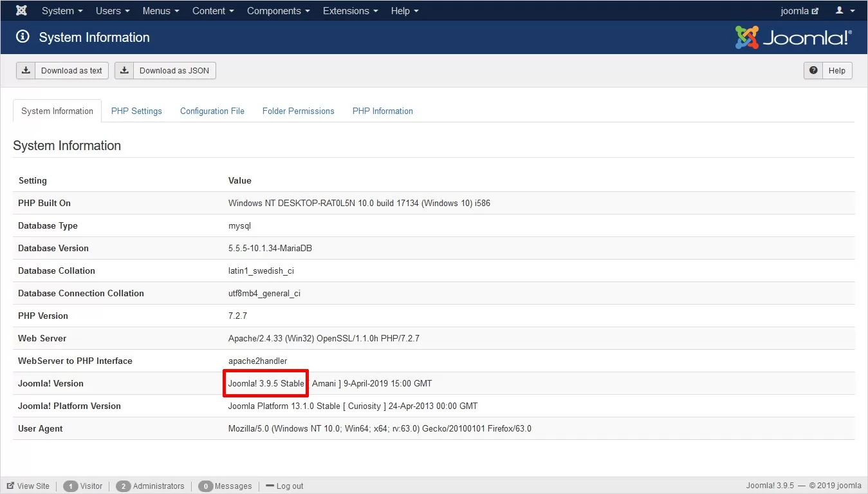Click the external link icon next to joomla site name
Image resolution: width=868 pixels, height=494 pixels.
pos(815,10)
